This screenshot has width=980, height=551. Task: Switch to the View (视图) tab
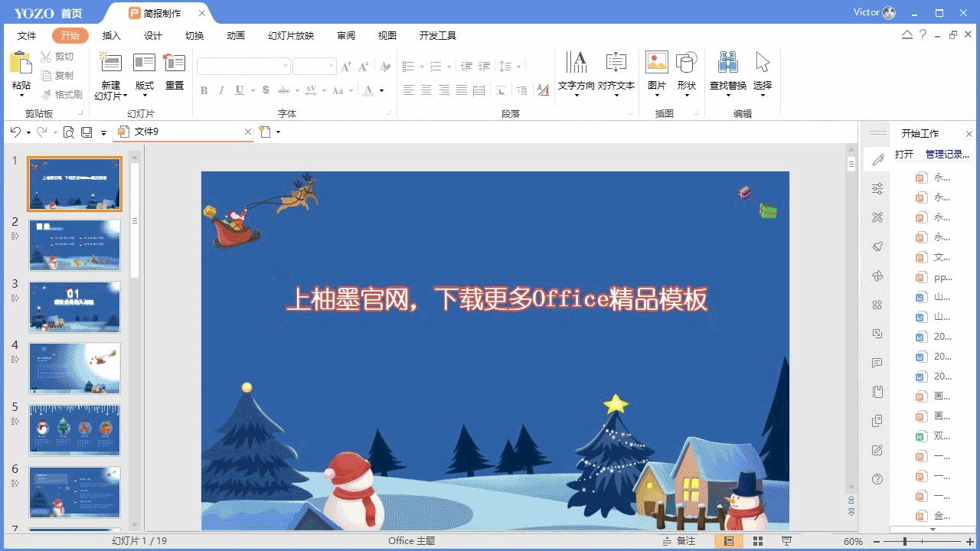coord(387,36)
